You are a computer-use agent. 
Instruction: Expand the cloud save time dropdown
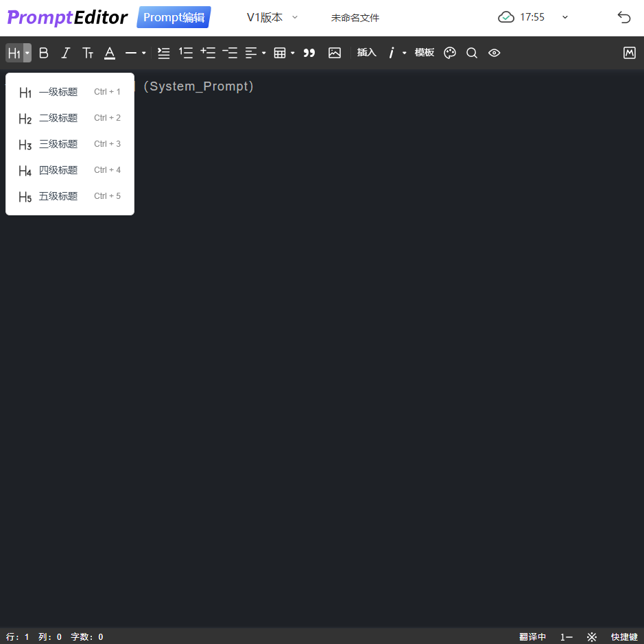(565, 18)
